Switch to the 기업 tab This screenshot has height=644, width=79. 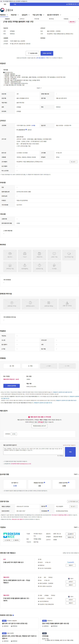click(x=15, y=4)
